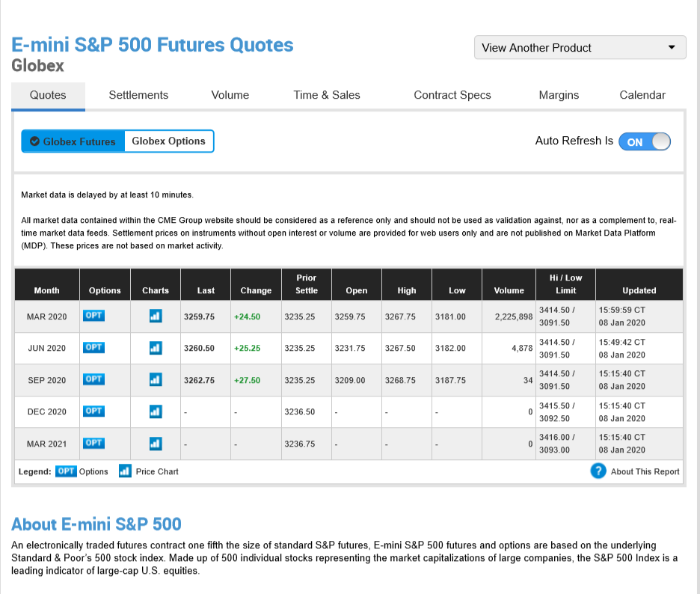Image resolution: width=700 pixels, height=594 pixels.
Task: Turn off the Auto Refresh toggle
Action: click(x=645, y=141)
